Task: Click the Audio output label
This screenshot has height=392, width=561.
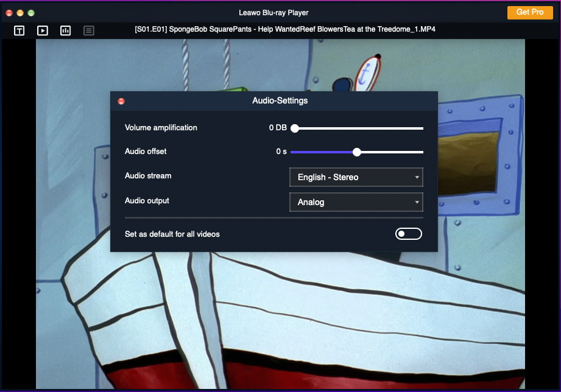Action: [147, 201]
